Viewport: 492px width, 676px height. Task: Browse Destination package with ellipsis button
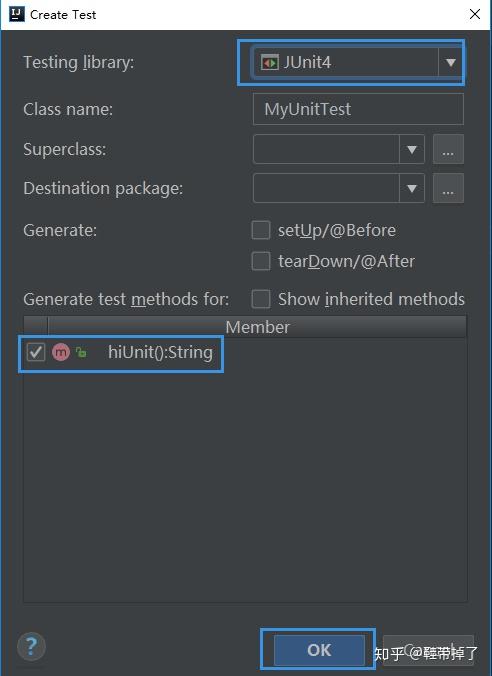point(448,188)
